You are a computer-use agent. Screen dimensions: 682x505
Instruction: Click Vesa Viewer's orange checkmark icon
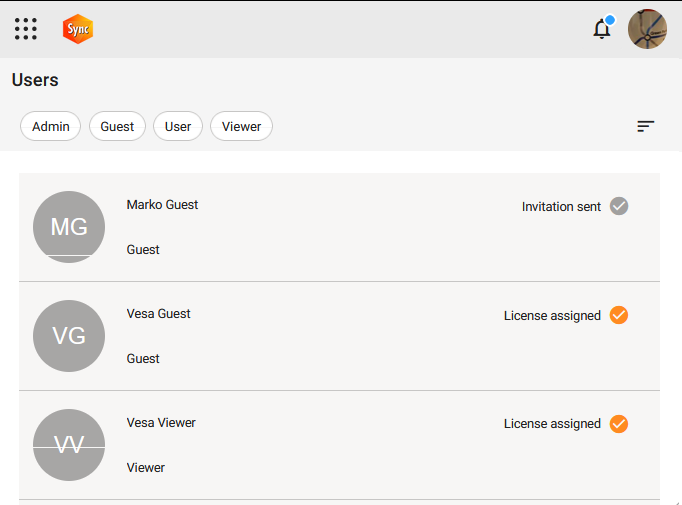619,424
